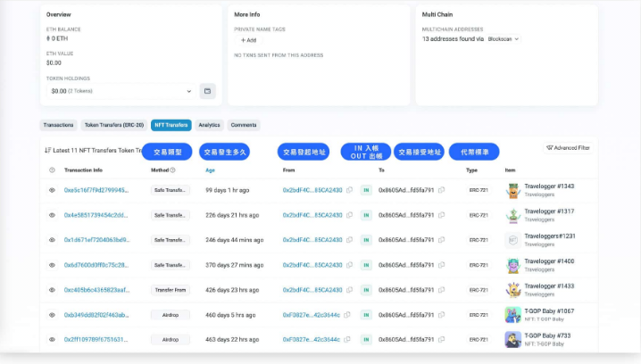The height and width of the screenshot is (364, 641).
Task: Click the sort icon beside Latest 11 NFT Transfers
Action: 48,151
